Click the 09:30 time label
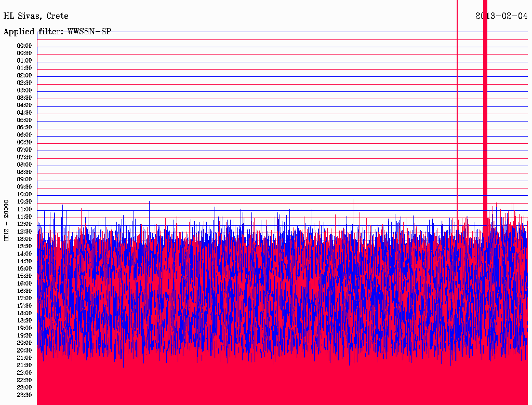 [x=24, y=187]
